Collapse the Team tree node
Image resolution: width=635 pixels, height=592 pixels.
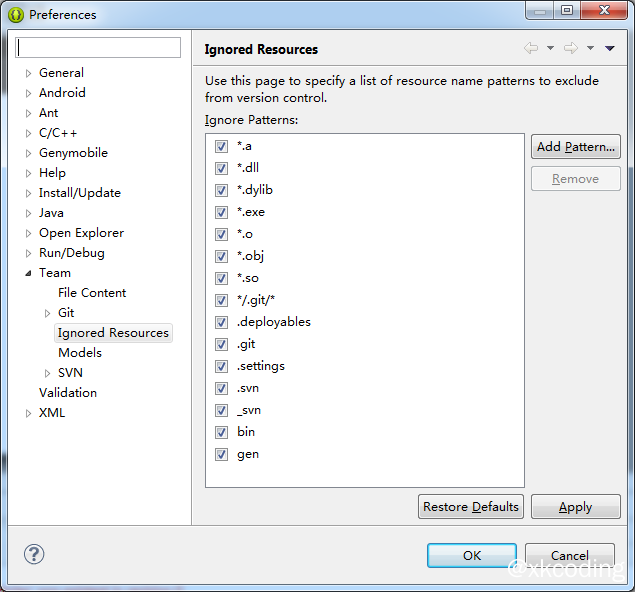tap(29, 273)
